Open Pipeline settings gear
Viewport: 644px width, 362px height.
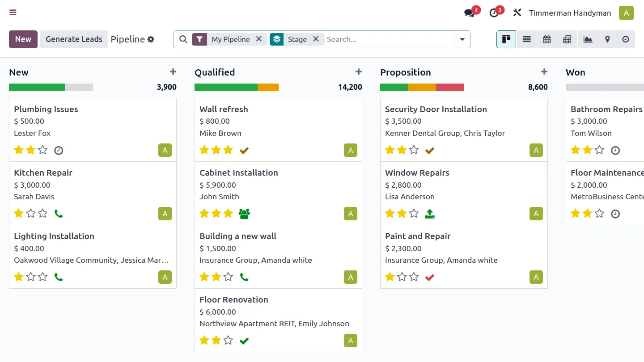tap(151, 39)
